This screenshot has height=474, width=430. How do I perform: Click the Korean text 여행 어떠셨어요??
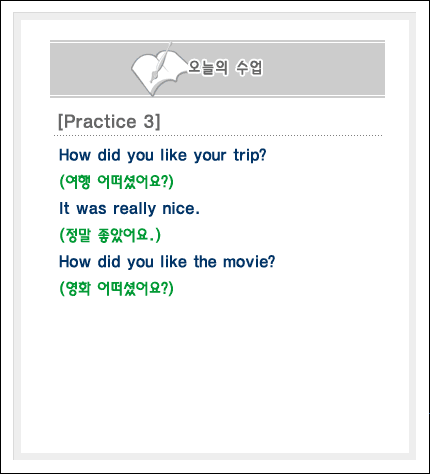(x=116, y=182)
